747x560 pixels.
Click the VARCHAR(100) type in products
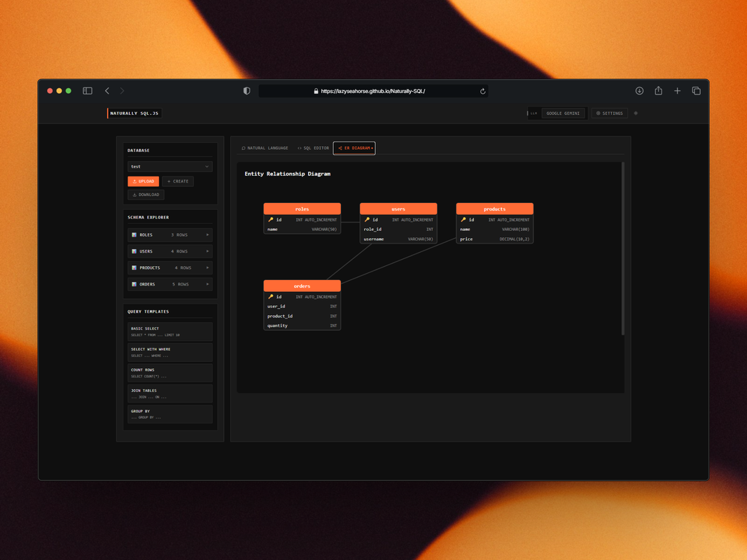click(515, 230)
